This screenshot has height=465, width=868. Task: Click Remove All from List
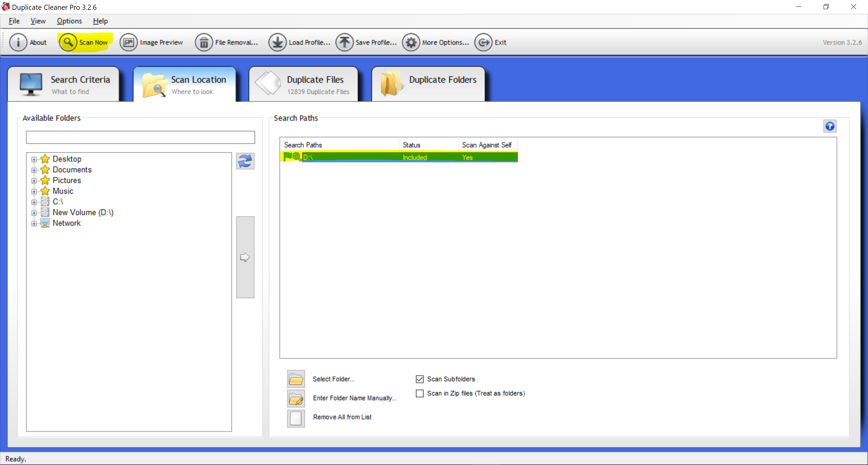click(296, 418)
